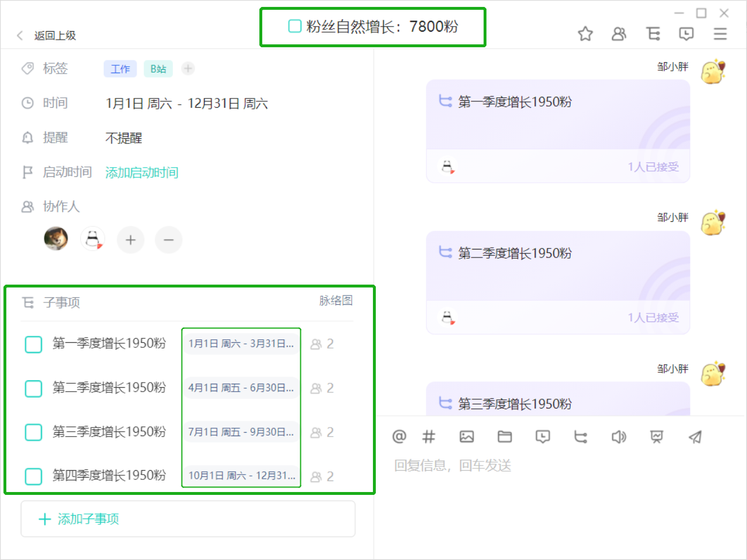This screenshot has height=560, width=747.
Task: Click the star favorite icon
Action: click(x=585, y=34)
